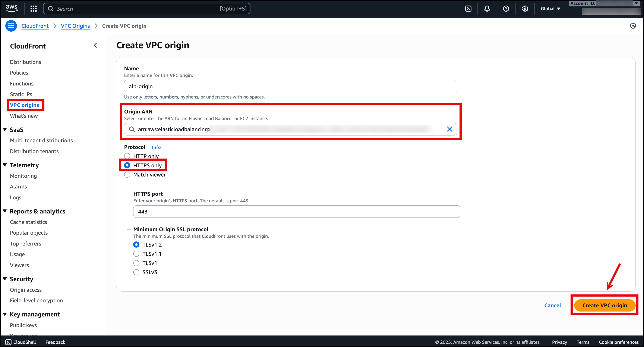Click the refresh icon near the breadcrumb
Screen dimensions: 644x347
coord(633,26)
